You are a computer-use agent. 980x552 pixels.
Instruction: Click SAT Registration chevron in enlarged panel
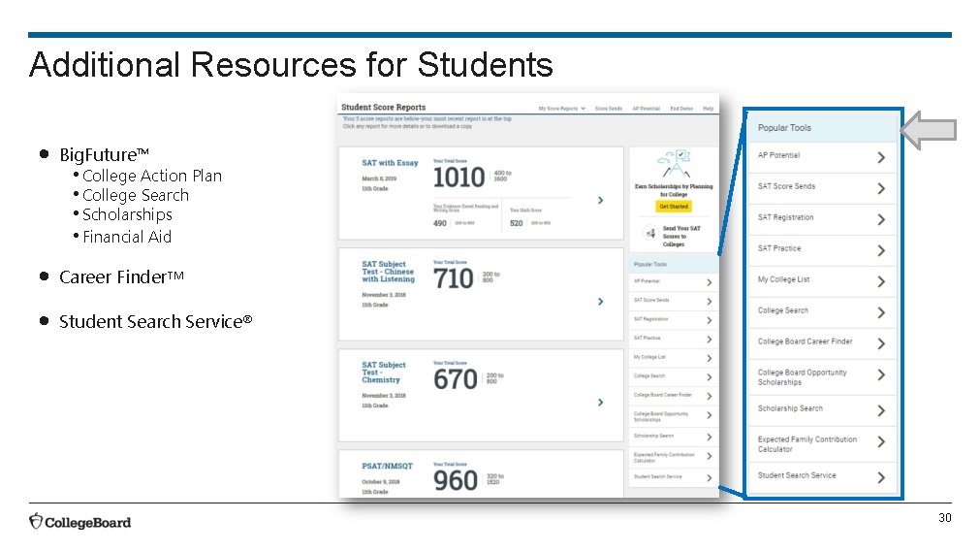pos(881,219)
